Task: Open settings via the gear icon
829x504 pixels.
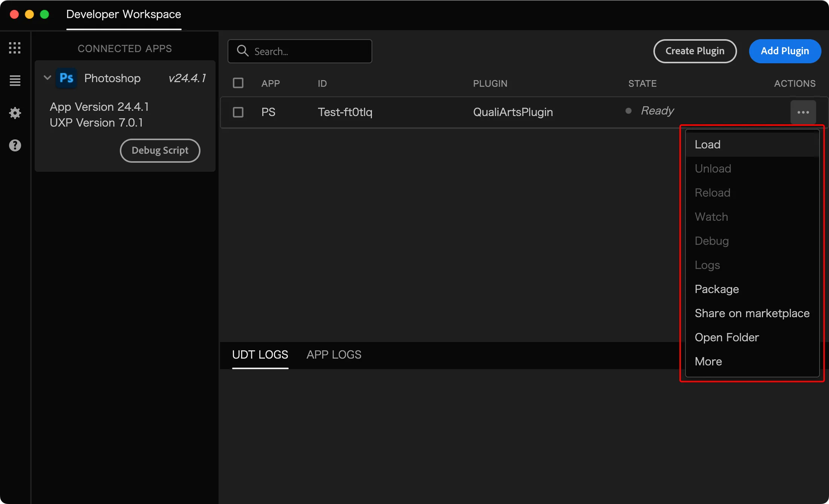Action: [x=15, y=113]
